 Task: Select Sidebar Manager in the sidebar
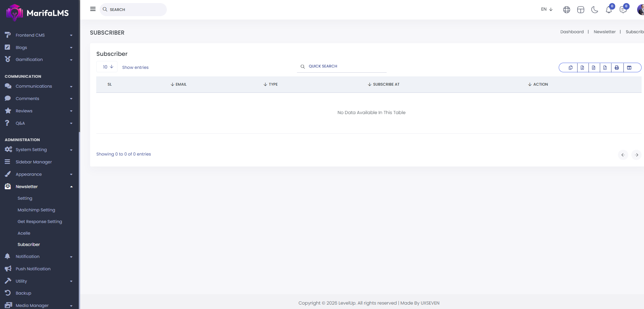[x=34, y=162]
